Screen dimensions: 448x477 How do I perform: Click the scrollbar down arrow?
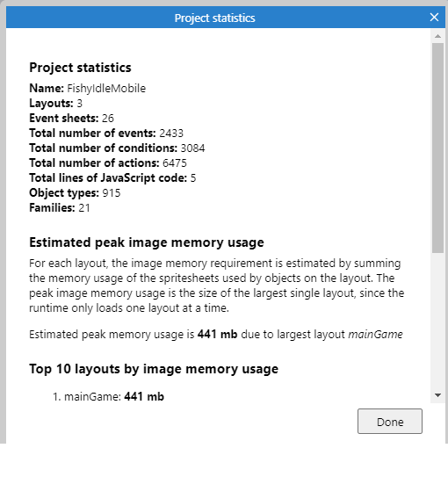tap(437, 395)
